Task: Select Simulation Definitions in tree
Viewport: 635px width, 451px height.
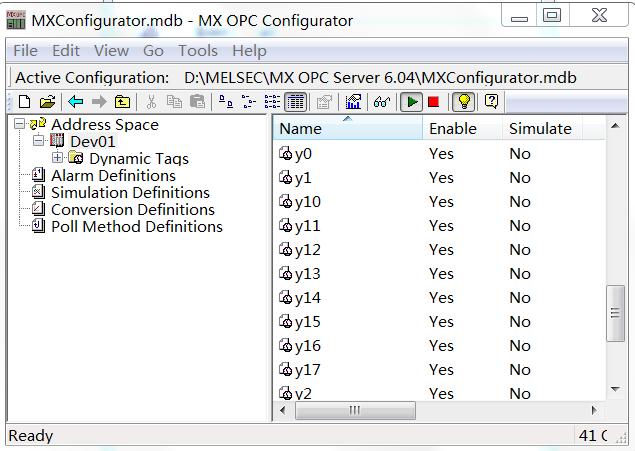Action: (130, 193)
